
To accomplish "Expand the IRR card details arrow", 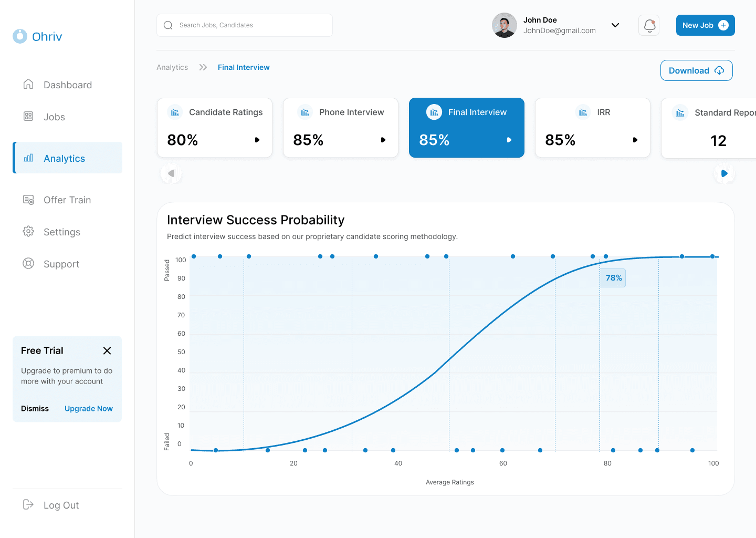I will coord(635,140).
